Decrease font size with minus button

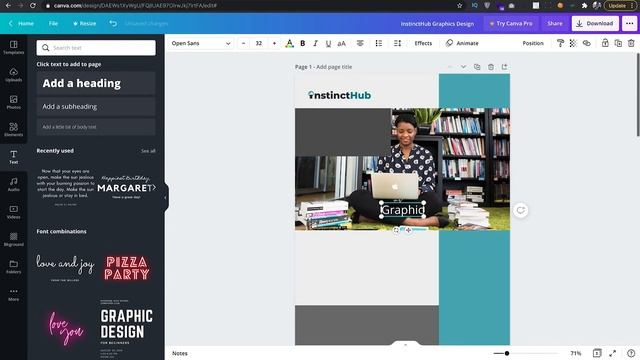coord(244,43)
